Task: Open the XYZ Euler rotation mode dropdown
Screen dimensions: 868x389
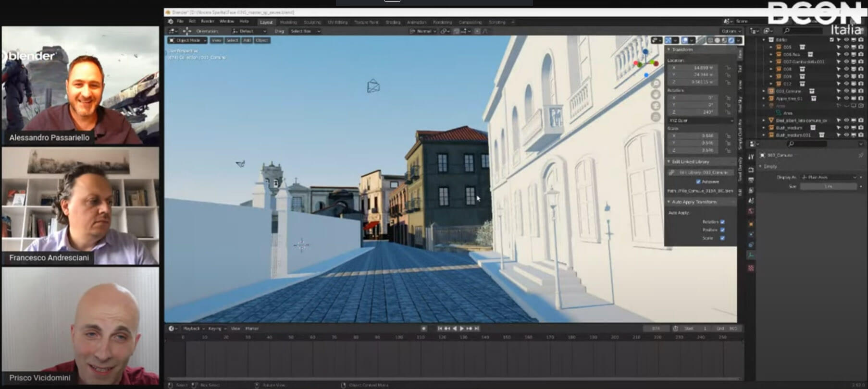Action: click(x=701, y=121)
